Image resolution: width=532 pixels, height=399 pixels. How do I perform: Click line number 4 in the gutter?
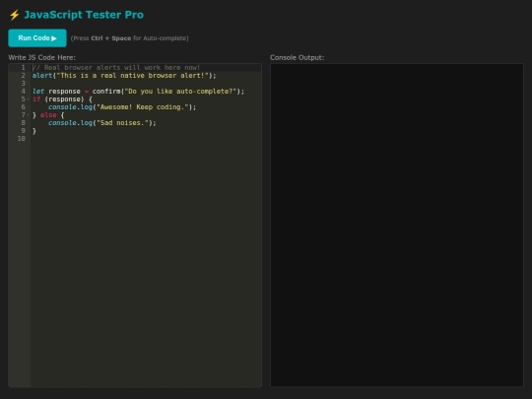[23, 92]
